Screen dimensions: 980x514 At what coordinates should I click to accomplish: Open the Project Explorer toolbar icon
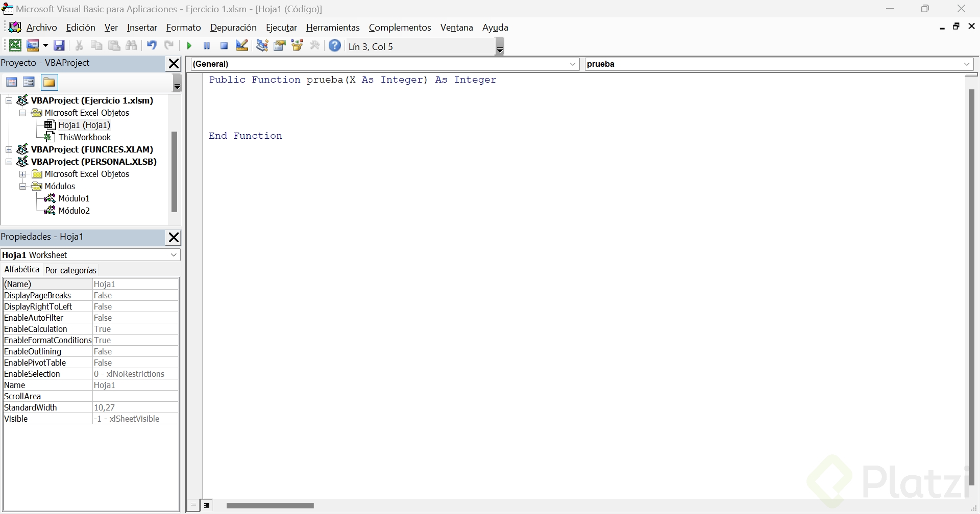(262, 46)
